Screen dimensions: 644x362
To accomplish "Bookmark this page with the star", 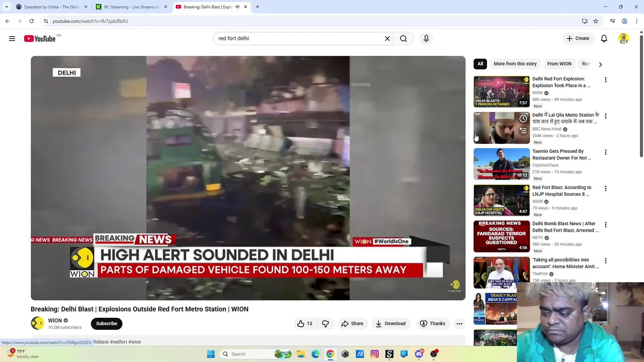I will tap(596, 21).
